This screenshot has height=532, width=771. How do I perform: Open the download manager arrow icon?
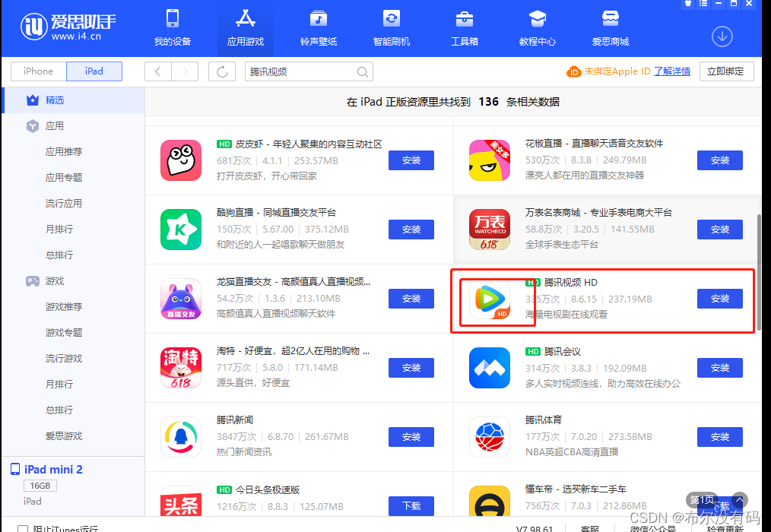[722, 36]
